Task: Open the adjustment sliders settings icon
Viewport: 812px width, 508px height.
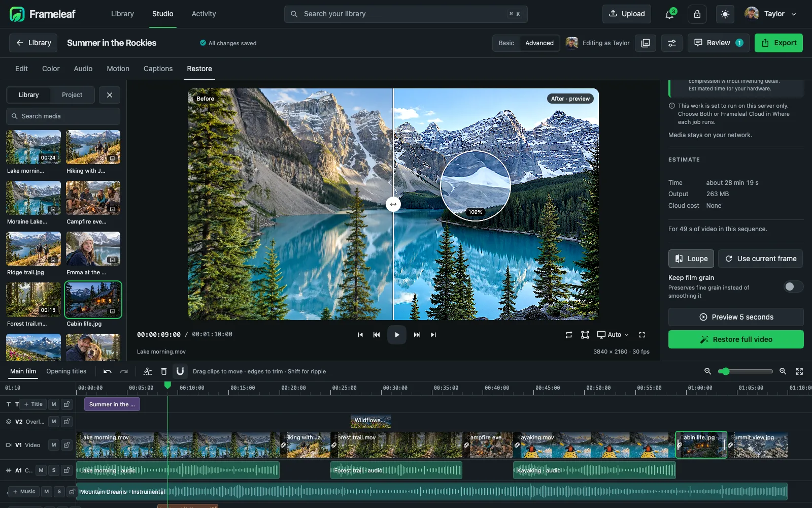Action: coord(672,43)
